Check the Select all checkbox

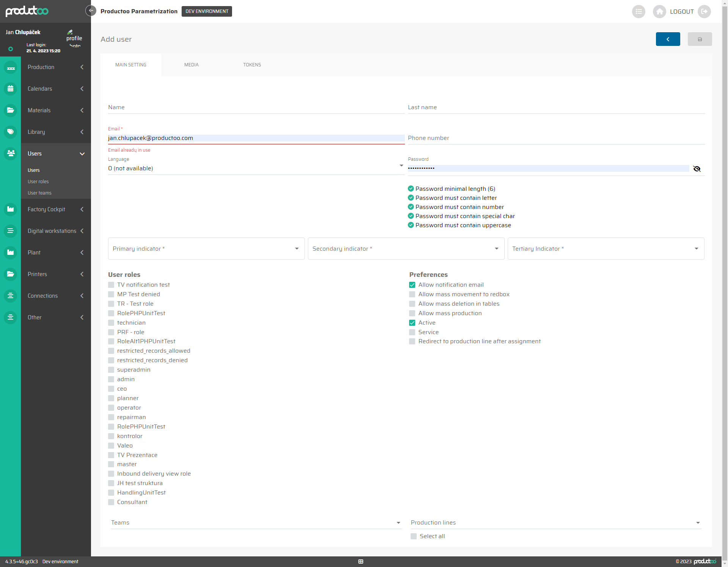(414, 536)
